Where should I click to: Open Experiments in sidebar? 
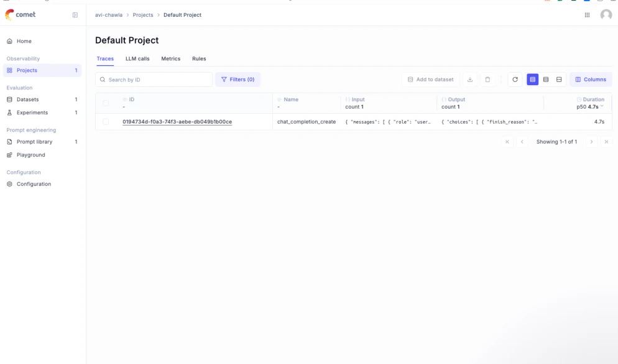click(x=42, y=112)
